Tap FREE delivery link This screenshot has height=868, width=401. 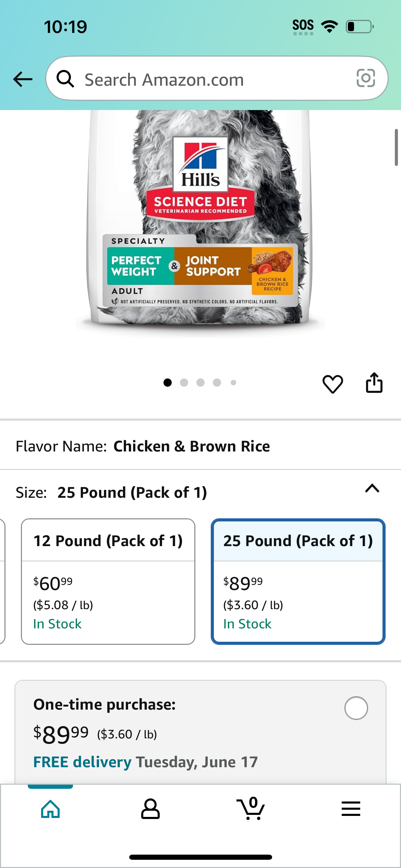coord(82,762)
